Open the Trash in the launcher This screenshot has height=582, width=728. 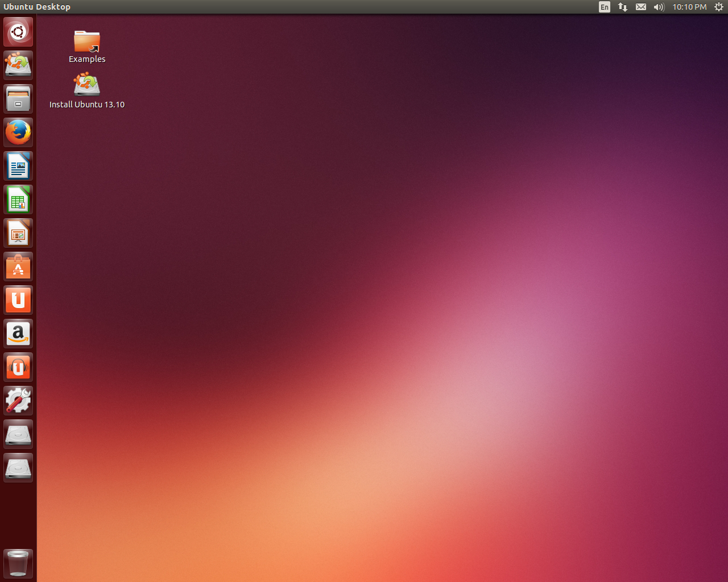18,563
